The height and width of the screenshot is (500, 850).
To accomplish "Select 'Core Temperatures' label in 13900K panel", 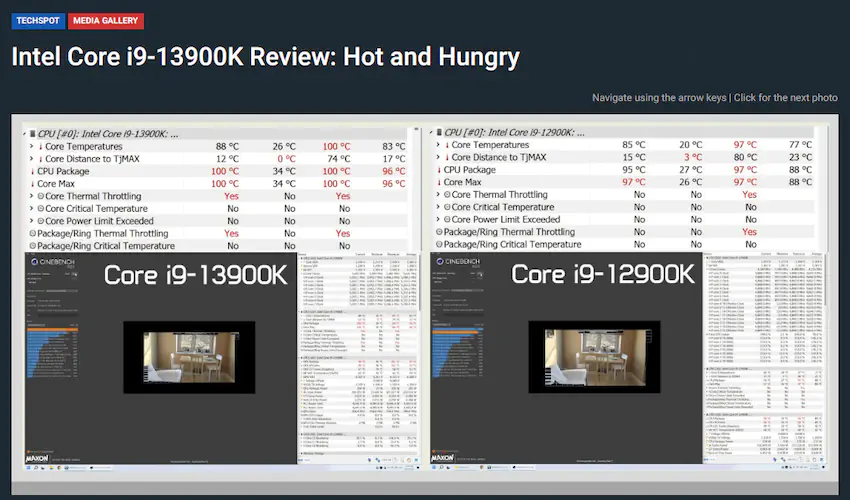I will 84,146.
